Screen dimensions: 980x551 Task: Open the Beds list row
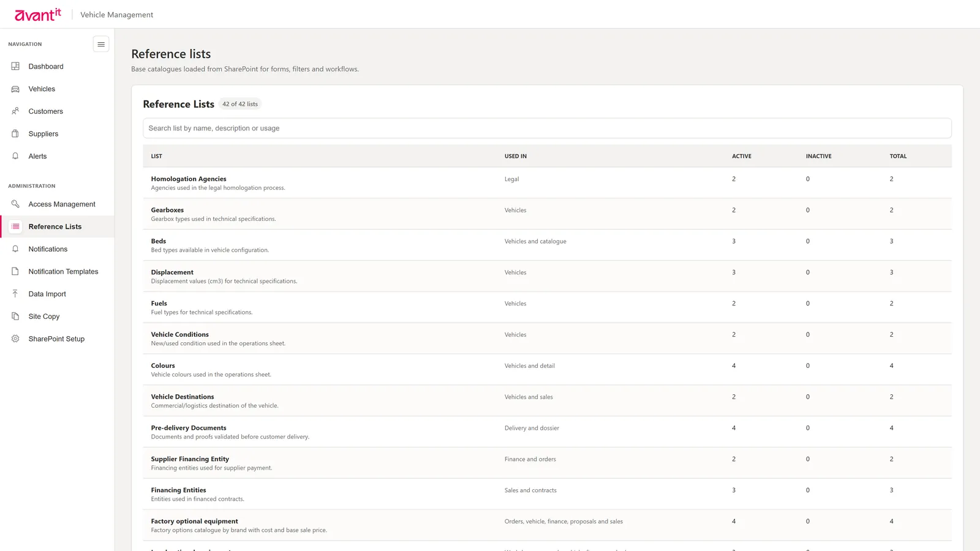point(547,246)
